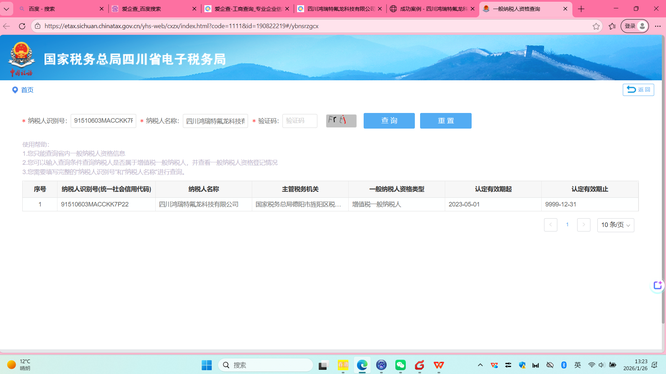The image size is (666, 374).
Task: Click the 验证码 input field
Action: (300, 121)
